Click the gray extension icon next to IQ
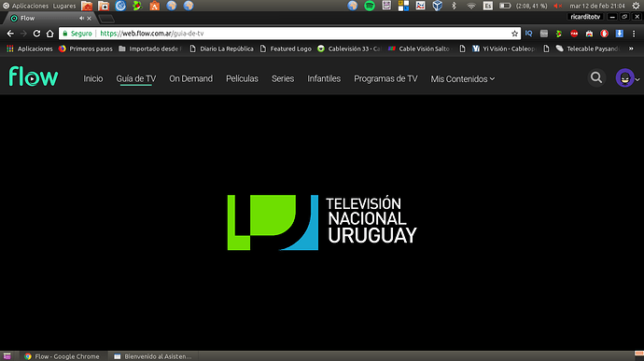 (544, 34)
